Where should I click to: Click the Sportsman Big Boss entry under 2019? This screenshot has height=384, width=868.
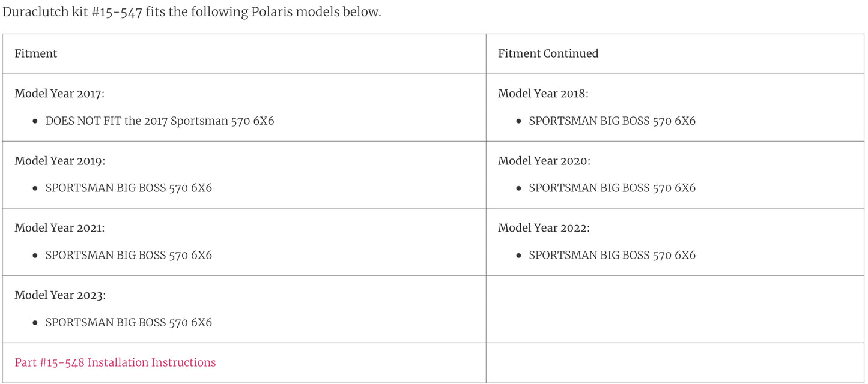129,188
